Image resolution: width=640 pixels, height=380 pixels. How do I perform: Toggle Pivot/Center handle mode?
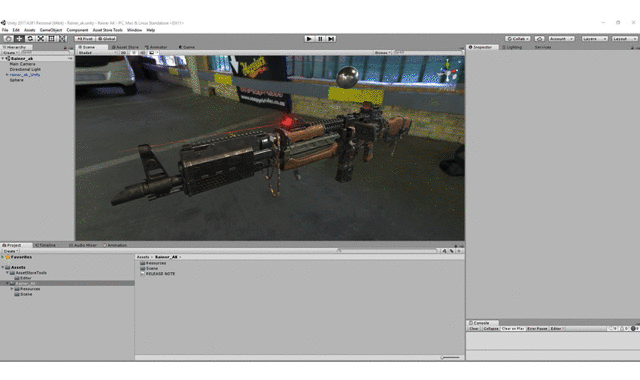[85, 39]
